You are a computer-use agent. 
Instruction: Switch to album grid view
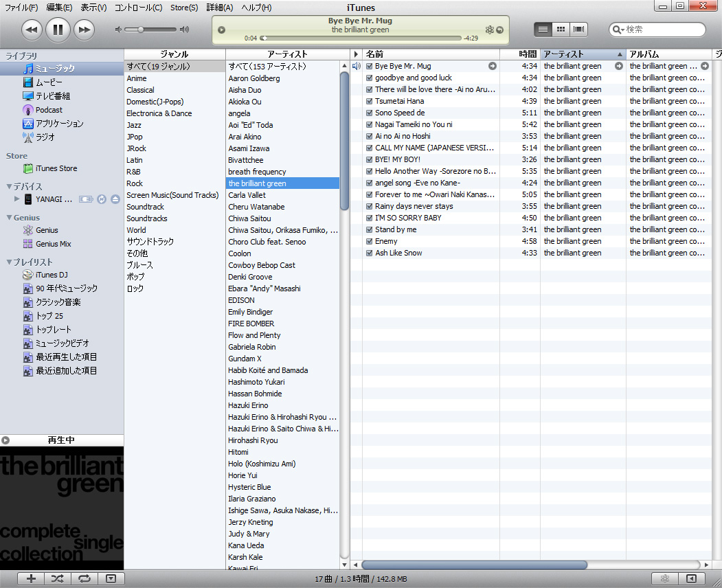[x=561, y=30]
